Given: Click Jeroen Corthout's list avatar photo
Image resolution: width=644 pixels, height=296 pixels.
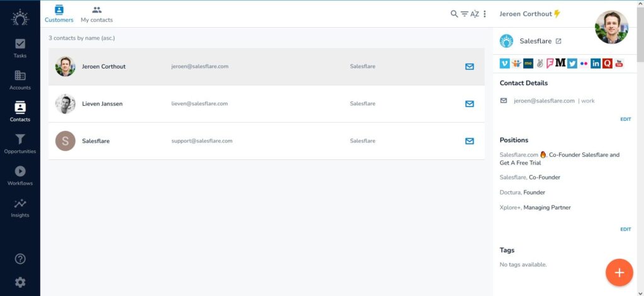Looking at the screenshot, I should click(x=65, y=67).
